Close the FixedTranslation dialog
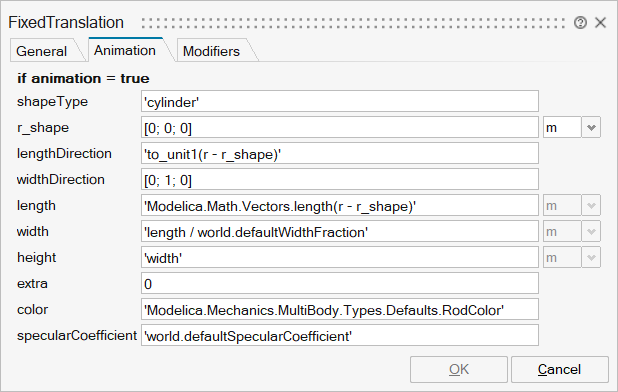 600,22
